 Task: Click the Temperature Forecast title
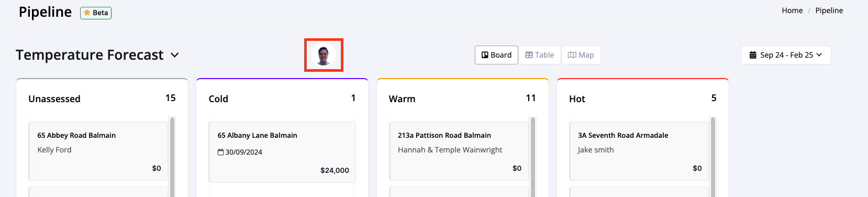[90, 55]
